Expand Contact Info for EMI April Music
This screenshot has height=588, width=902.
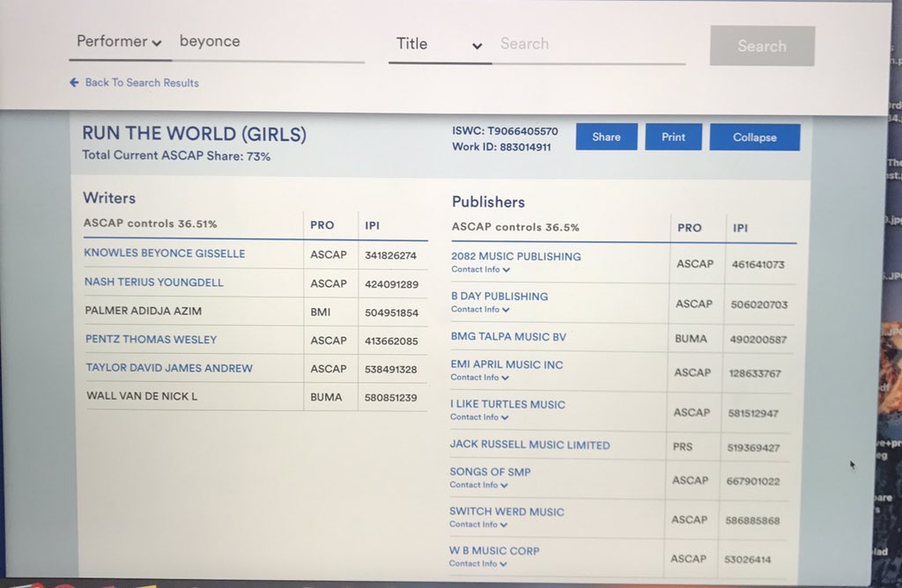[x=479, y=377]
